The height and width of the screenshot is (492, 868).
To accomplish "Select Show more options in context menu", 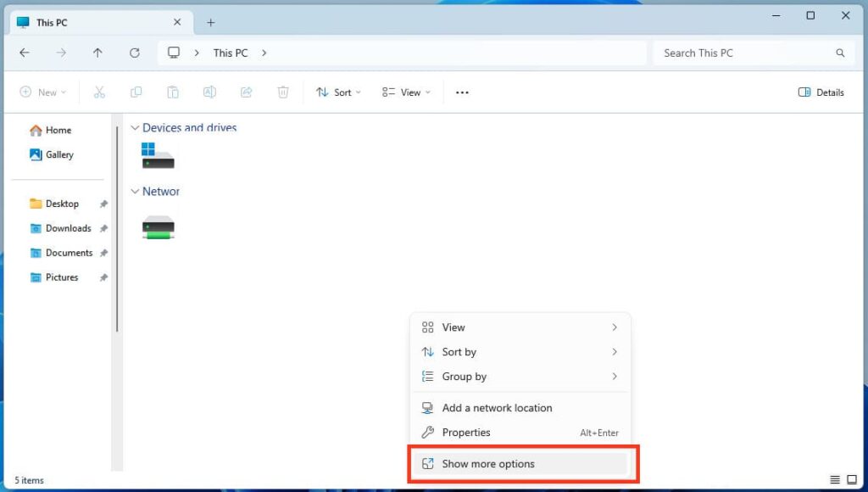I will point(488,464).
